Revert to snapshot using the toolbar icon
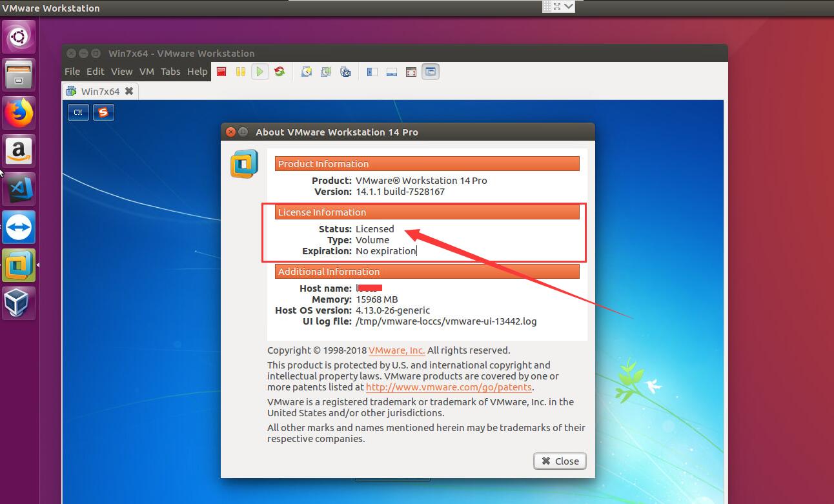834x504 pixels. click(326, 72)
